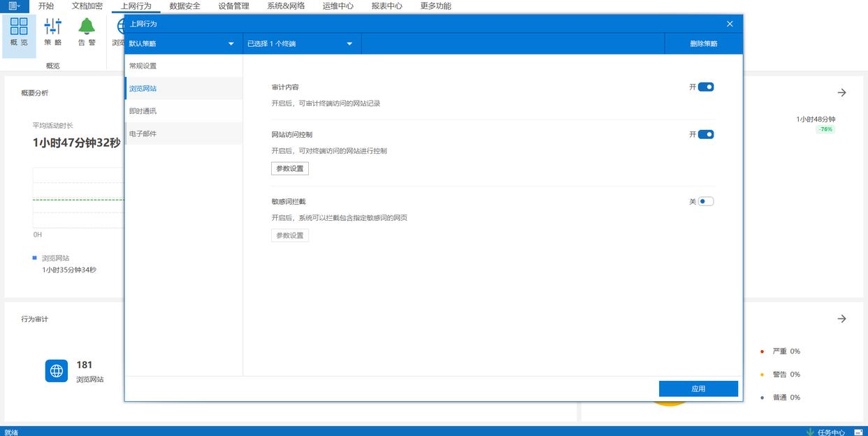
Task: Open 概要分析 details with arrow icon
Action: point(841,92)
